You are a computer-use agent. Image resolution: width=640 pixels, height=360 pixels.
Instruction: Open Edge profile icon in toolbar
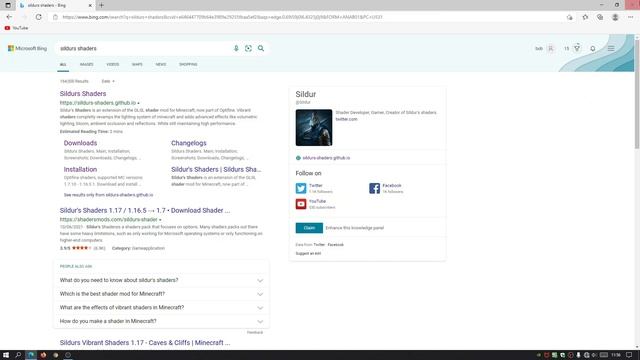[x=615, y=17]
